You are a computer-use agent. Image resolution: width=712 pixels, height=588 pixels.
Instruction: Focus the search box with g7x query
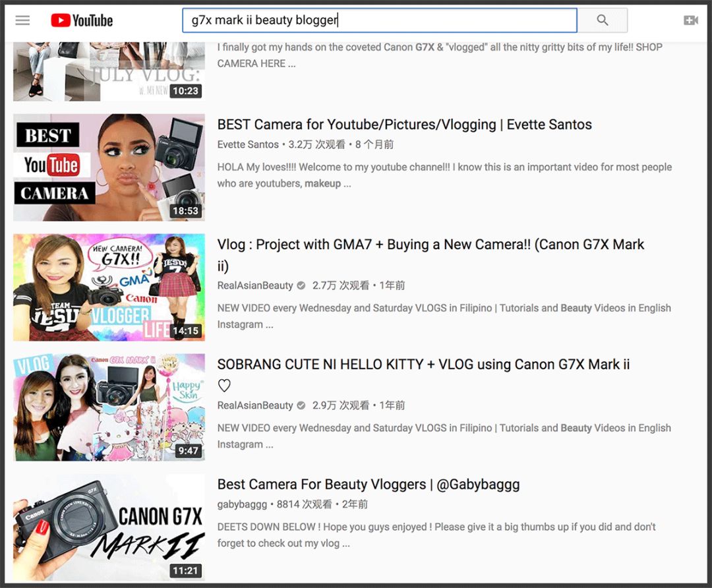point(380,20)
